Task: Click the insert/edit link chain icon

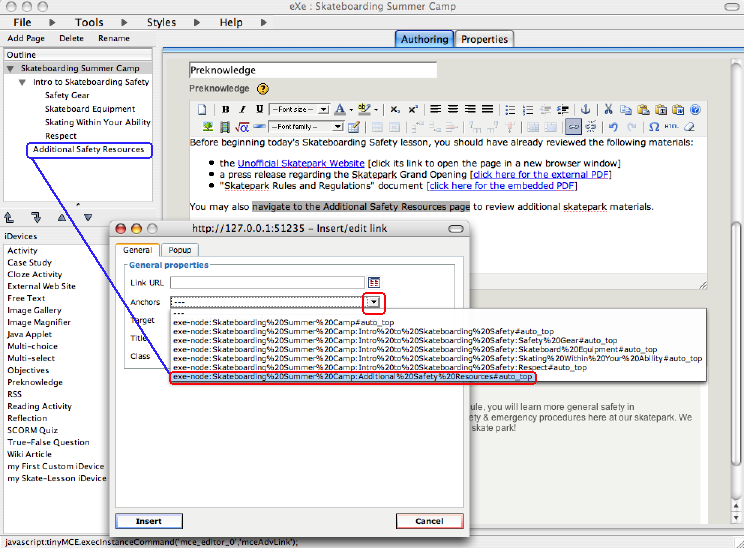Action: point(573,127)
